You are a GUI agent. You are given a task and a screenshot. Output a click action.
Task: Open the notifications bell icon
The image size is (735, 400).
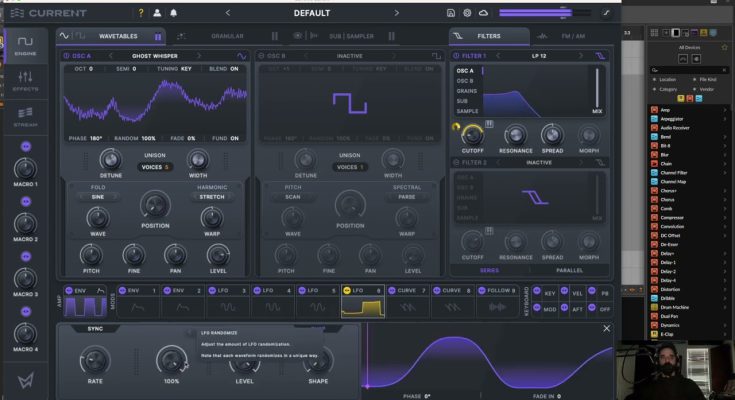pyautogui.click(x=174, y=13)
